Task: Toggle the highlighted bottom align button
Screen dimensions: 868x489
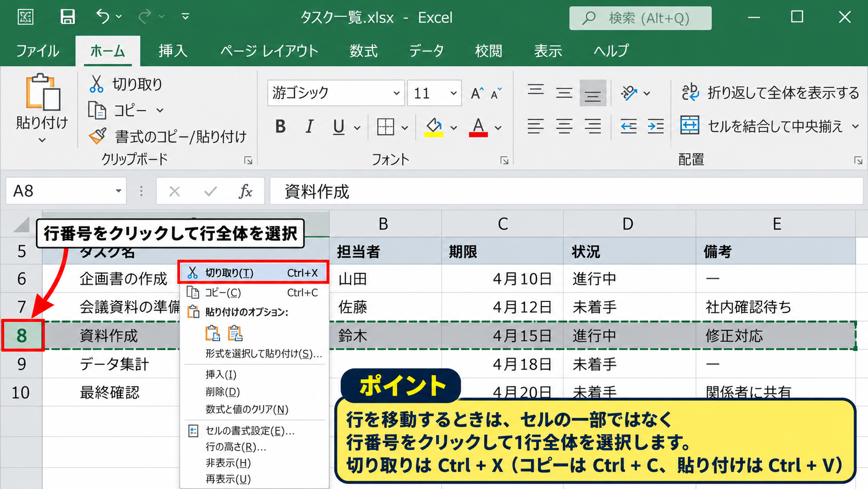Action: click(x=593, y=93)
